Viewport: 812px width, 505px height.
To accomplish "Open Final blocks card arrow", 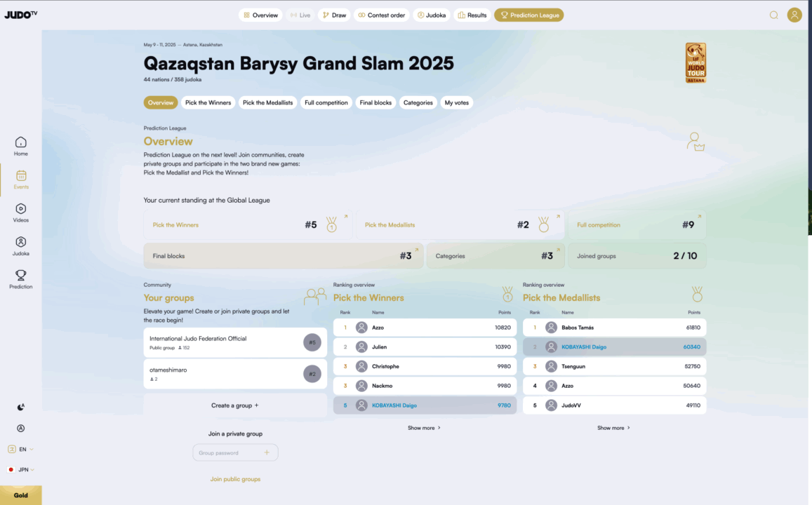I will tap(416, 250).
